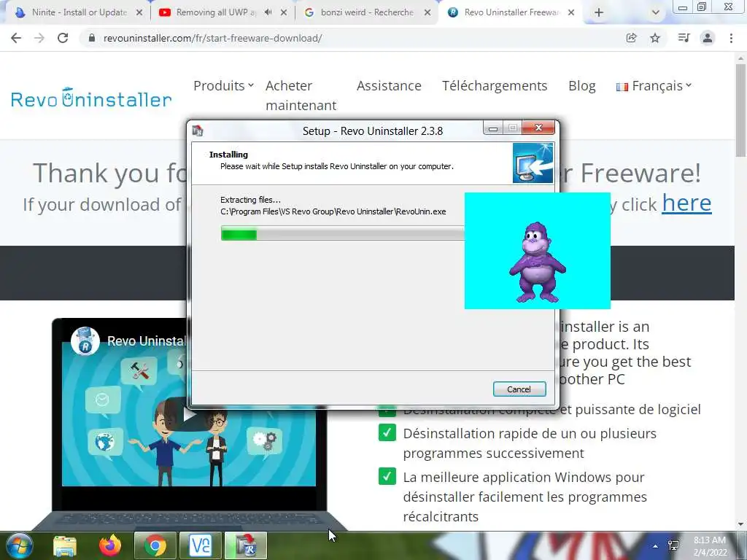Green check next to 'Désinstallation rapide'

pyautogui.click(x=387, y=432)
